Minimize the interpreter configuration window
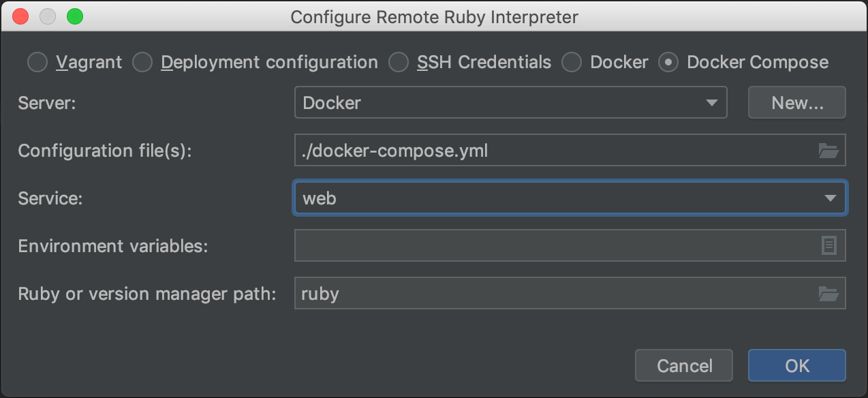868x398 pixels. click(48, 16)
